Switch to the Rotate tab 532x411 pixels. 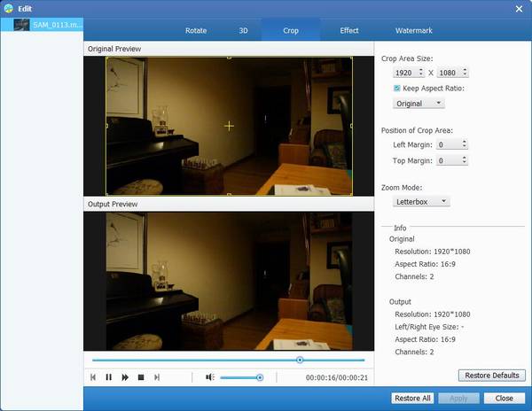(196, 30)
